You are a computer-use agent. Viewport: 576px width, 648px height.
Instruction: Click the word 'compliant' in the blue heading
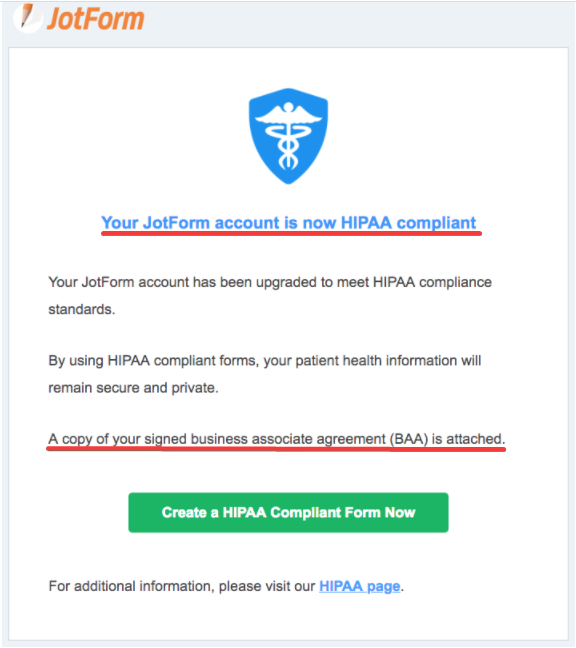coord(436,223)
